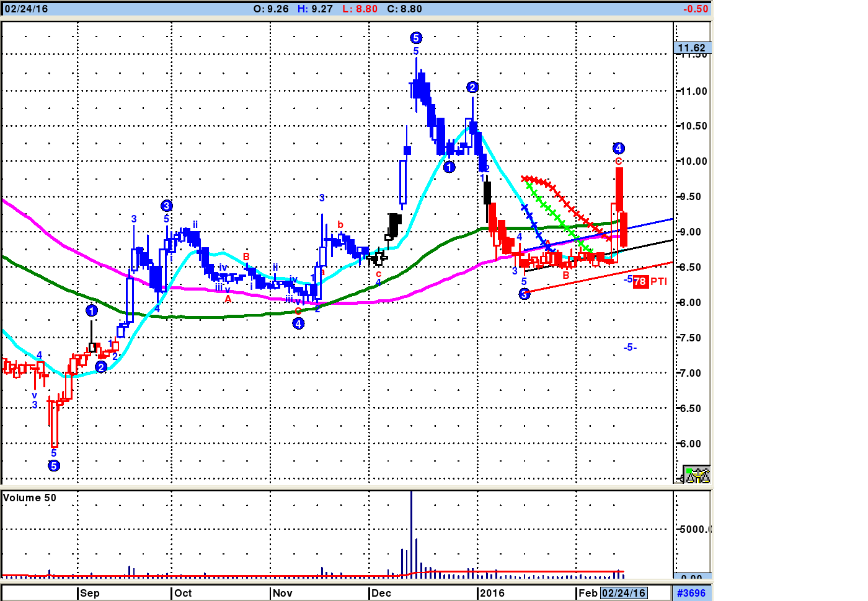Click circled wave 1 marker near 10.00 in December
868x601 pixels.
coord(449,167)
